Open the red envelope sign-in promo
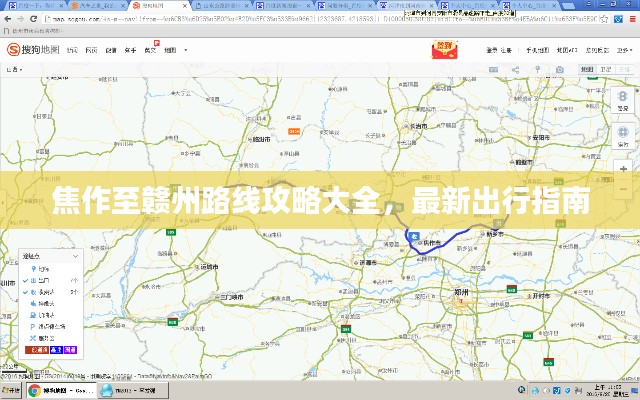This screenshot has height=400, width=640. [x=443, y=48]
